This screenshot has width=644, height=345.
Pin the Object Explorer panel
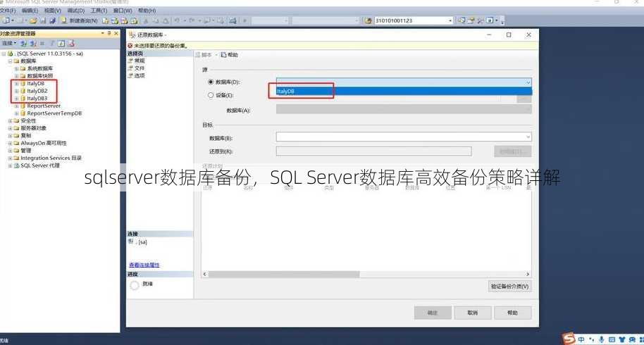(x=109, y=33)
